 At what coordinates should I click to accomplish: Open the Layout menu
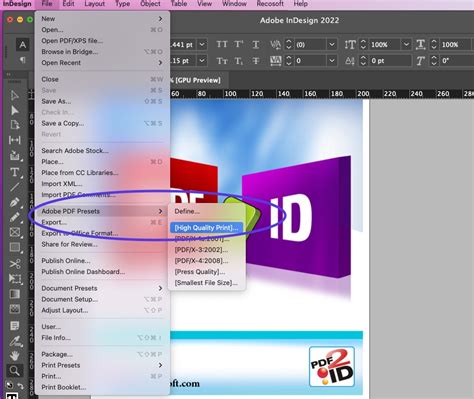pyautogui.click(x=94, y=4)
